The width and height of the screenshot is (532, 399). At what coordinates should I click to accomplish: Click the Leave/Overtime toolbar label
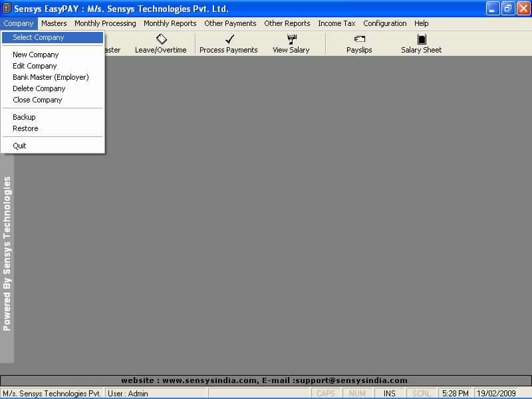[x=160, y=50]
